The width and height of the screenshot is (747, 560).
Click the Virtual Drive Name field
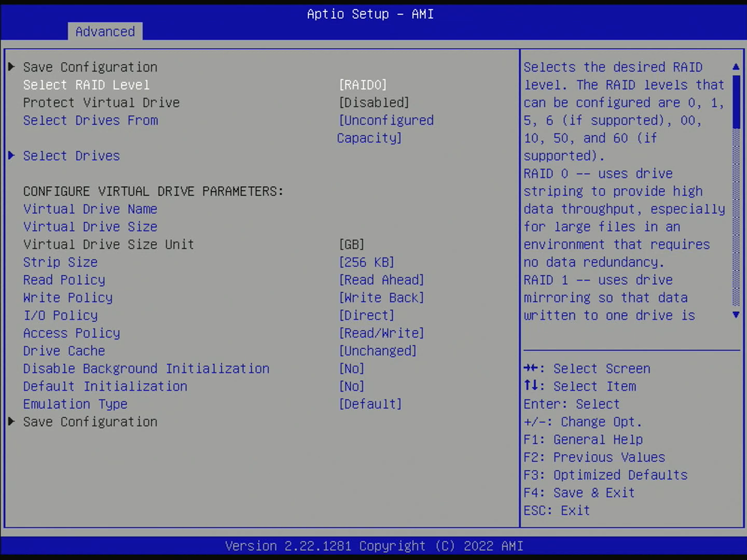(x=90, y=209)
